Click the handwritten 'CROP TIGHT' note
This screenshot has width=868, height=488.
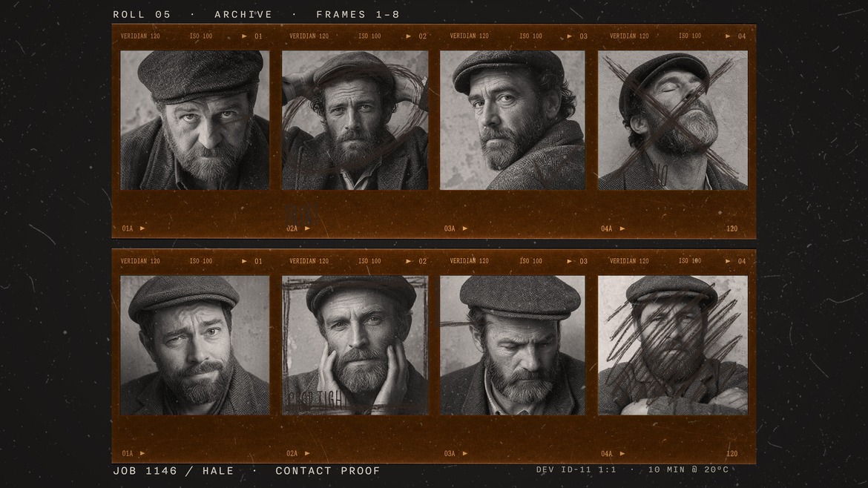click(x=316, y=399)
